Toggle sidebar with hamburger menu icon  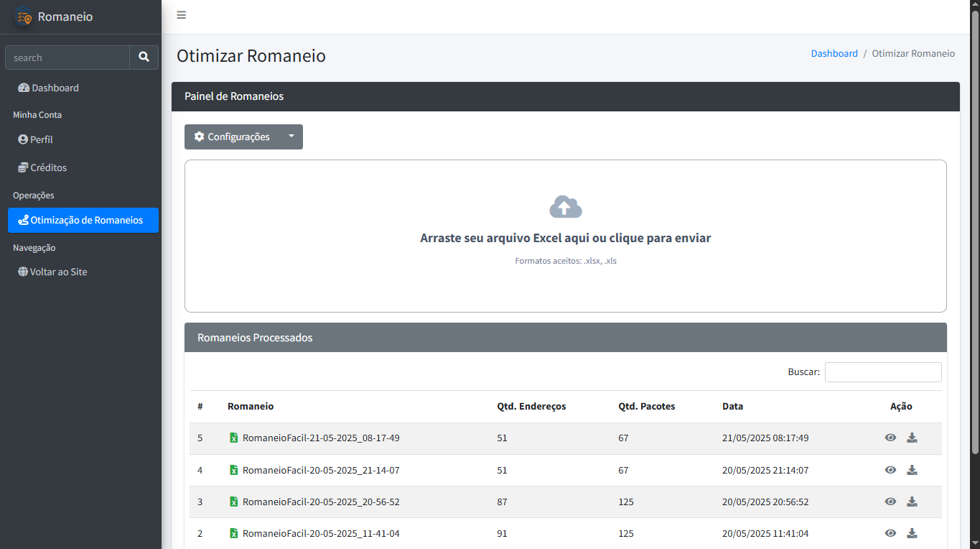click(x=181, y=15)
